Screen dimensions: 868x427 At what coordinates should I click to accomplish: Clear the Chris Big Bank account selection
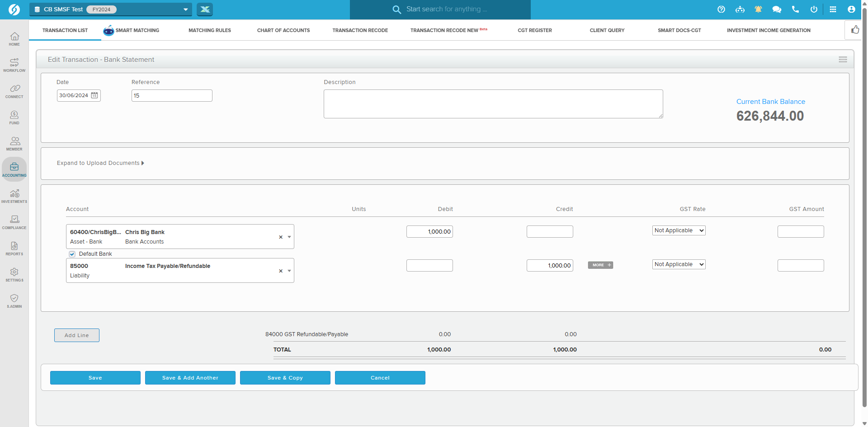coord(281,237)
